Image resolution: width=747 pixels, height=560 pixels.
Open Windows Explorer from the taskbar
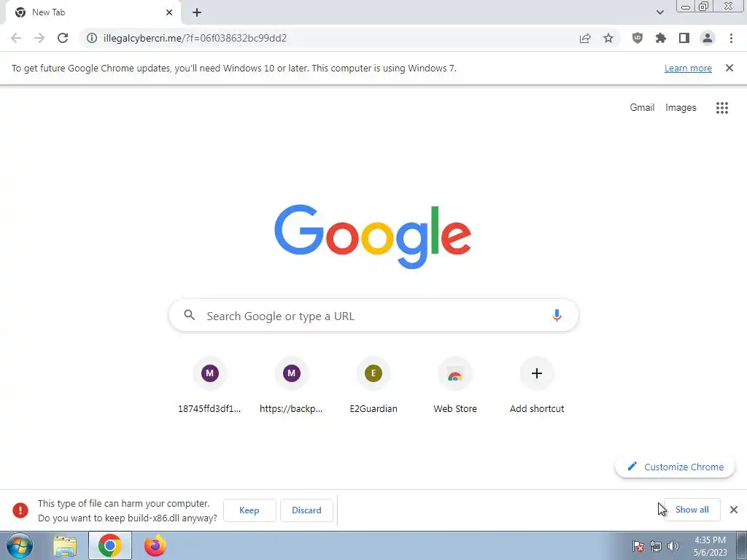65,546
